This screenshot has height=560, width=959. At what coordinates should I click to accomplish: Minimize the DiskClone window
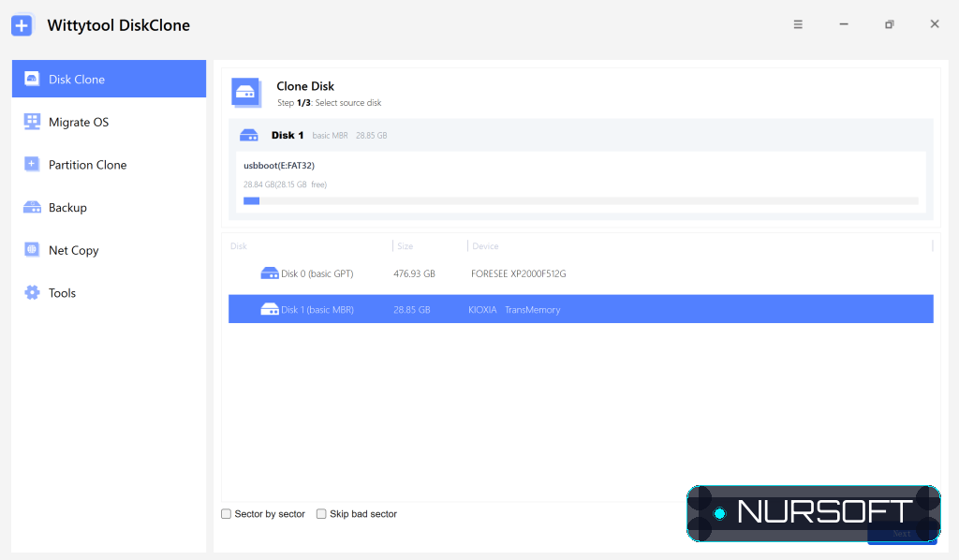pyautogui.click(x=844, y=24)
